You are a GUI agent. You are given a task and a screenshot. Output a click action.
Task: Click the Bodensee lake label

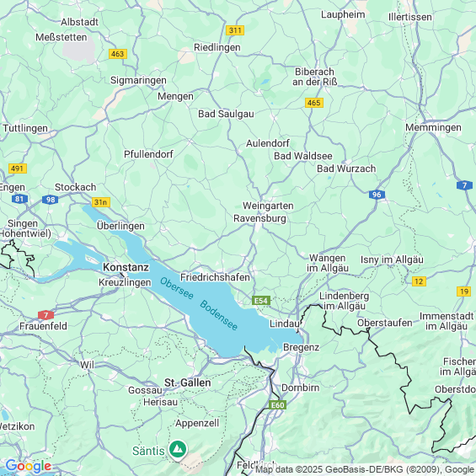click(218, 315)
